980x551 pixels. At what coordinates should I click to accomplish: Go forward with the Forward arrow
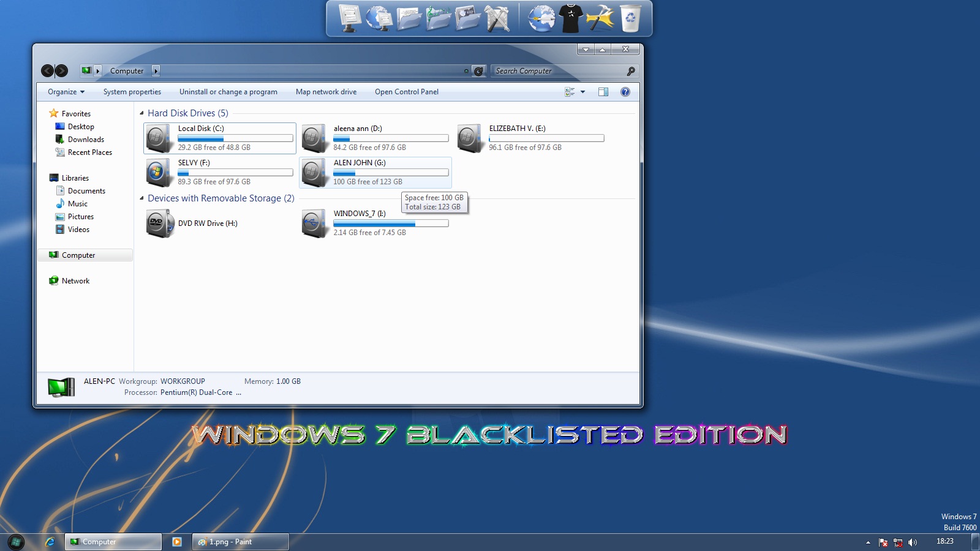point(61,71)
